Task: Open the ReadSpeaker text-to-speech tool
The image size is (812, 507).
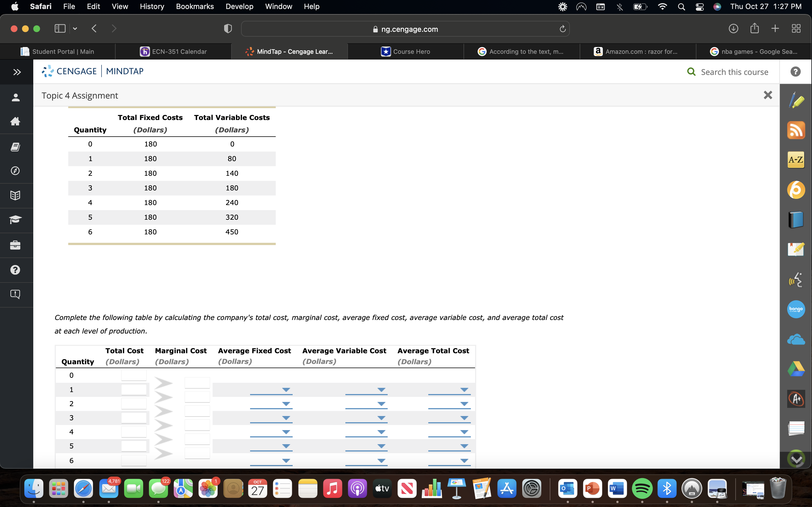Action: pos(796,279)
